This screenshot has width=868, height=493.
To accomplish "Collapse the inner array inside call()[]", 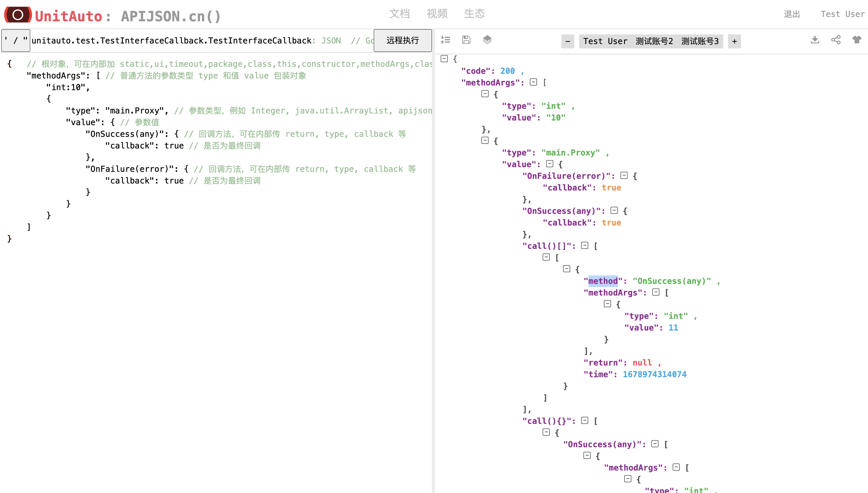I will (x=546, y=257).
